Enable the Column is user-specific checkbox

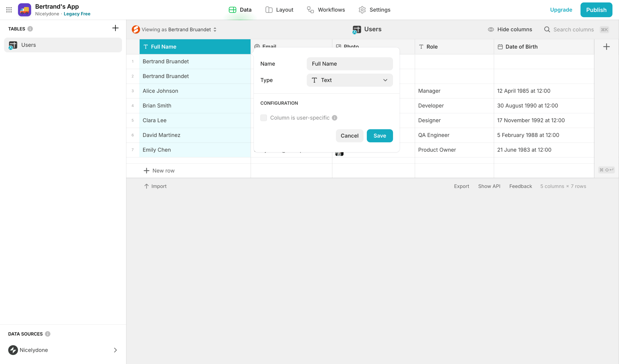264,118
